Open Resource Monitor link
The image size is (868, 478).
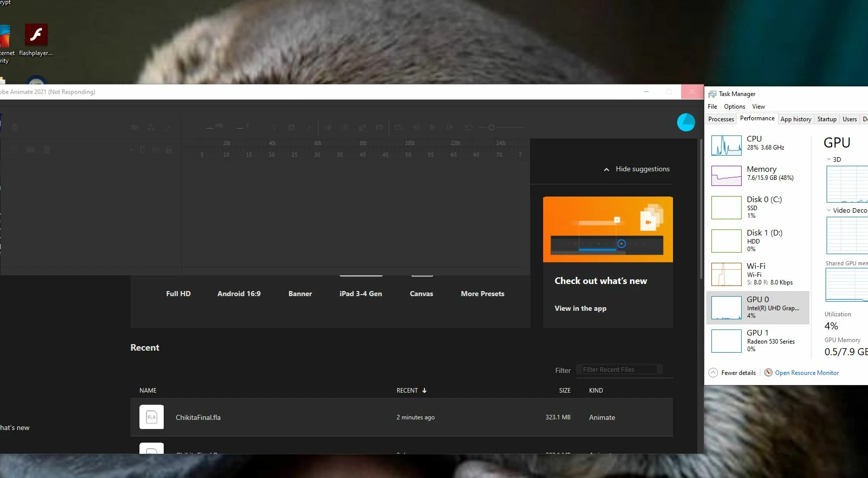point(807,373)
